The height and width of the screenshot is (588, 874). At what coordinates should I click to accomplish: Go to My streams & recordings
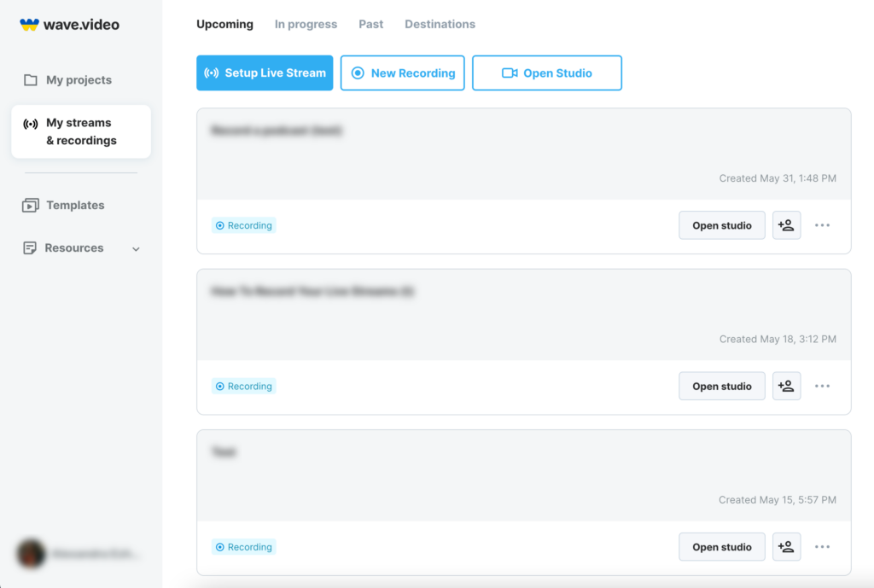(81, 131)
